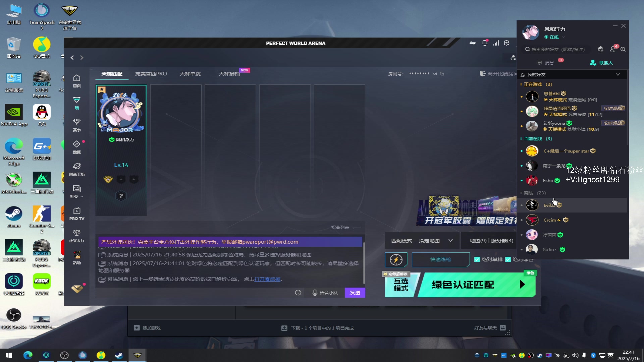Go back with the left arrow navigation
644x362 pixels.
point(72,58)
